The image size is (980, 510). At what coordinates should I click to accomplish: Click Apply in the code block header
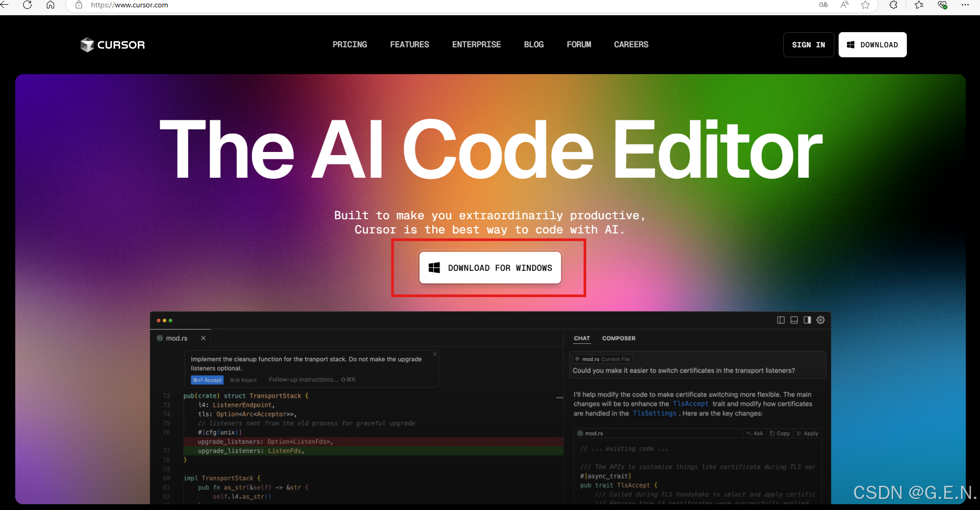808,434
